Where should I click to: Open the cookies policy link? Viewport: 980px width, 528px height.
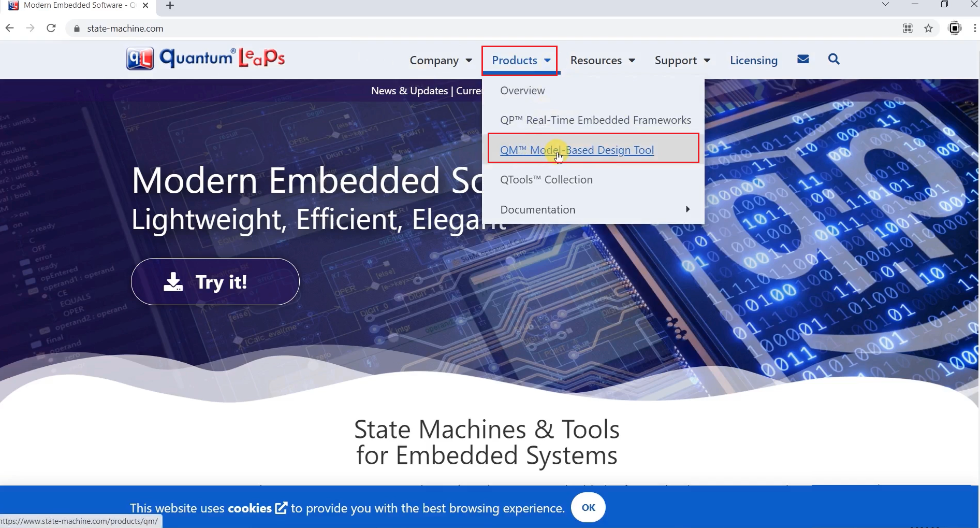[x=257, y=508]
